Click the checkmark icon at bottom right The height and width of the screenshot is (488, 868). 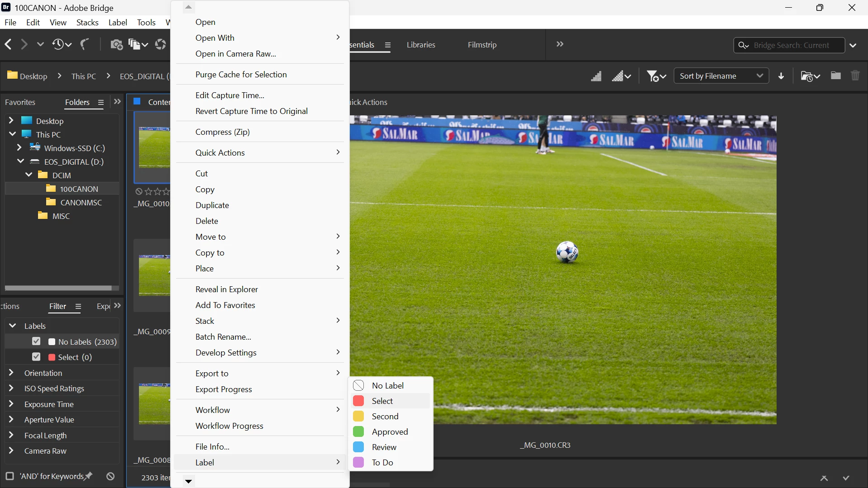click(846, 478)
